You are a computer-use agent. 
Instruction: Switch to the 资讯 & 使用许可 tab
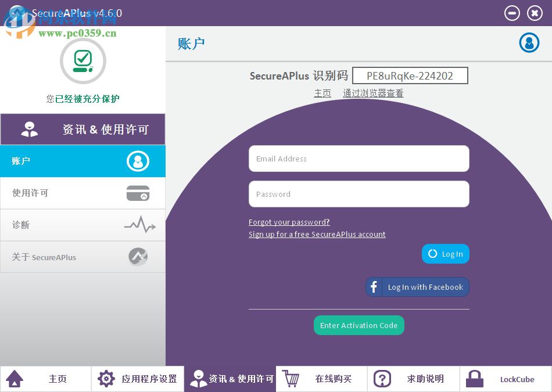pyautogui.click(x=230, y=379)
